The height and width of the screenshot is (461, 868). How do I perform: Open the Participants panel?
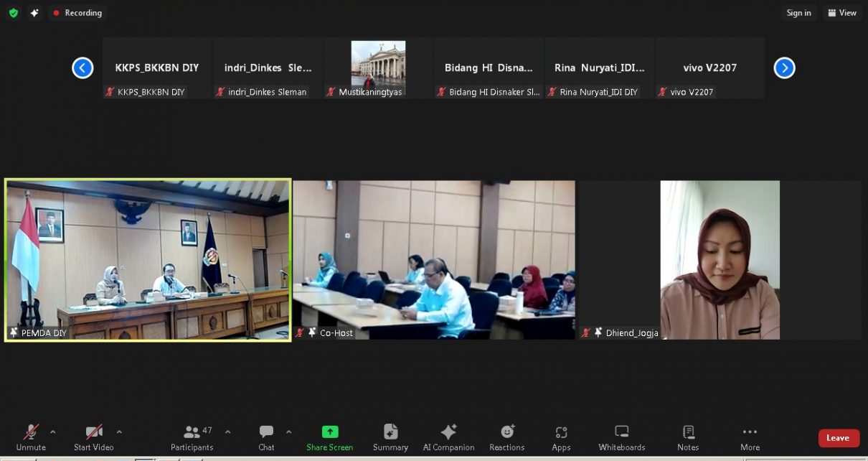[192, 437]
